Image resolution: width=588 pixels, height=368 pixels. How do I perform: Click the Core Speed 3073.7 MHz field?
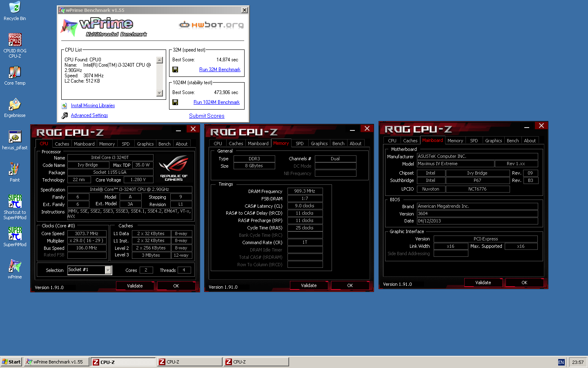pos(87,233)
